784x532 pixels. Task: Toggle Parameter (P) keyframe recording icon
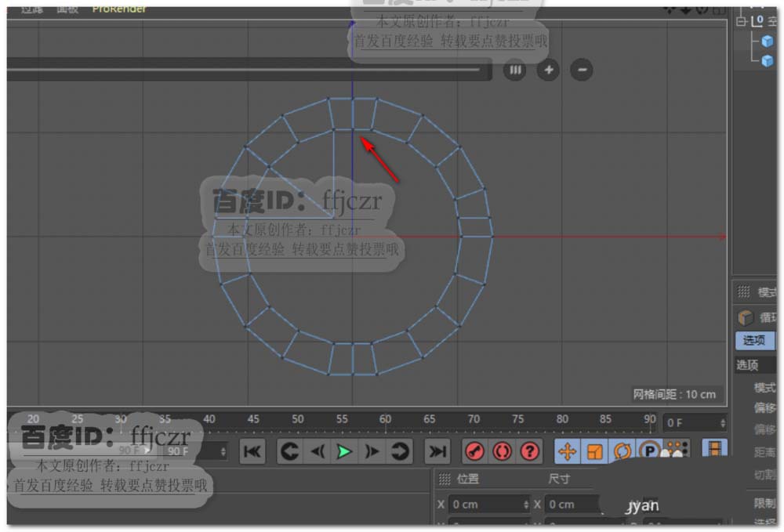[x=649, y=451]
